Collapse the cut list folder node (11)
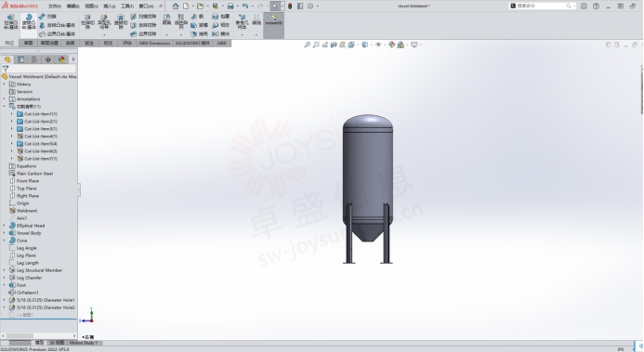The height and width of the screenshot is (352, 644). (x=5, y=106)
